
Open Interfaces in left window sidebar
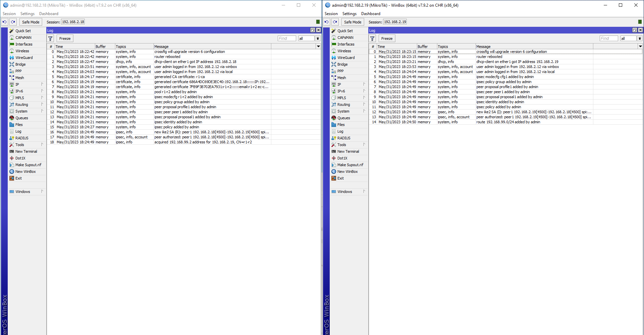[x=24, y=44]
